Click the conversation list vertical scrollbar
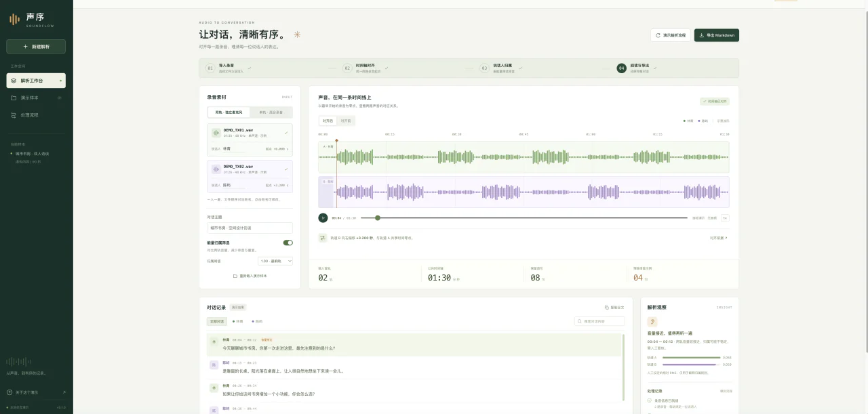The width and height of the screenshot is (868, 414). pyautogui.click(x=623, y=366)
